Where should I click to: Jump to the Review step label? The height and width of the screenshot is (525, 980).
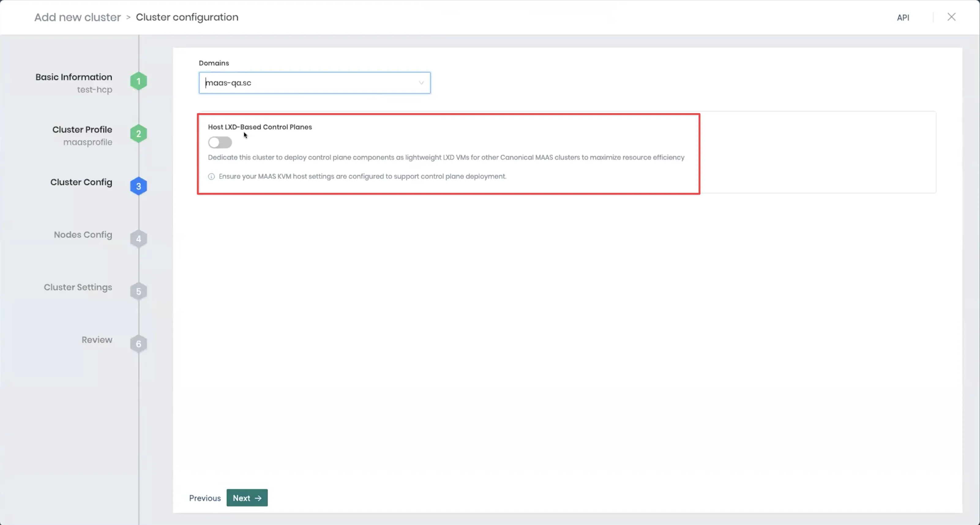(97, 340)
